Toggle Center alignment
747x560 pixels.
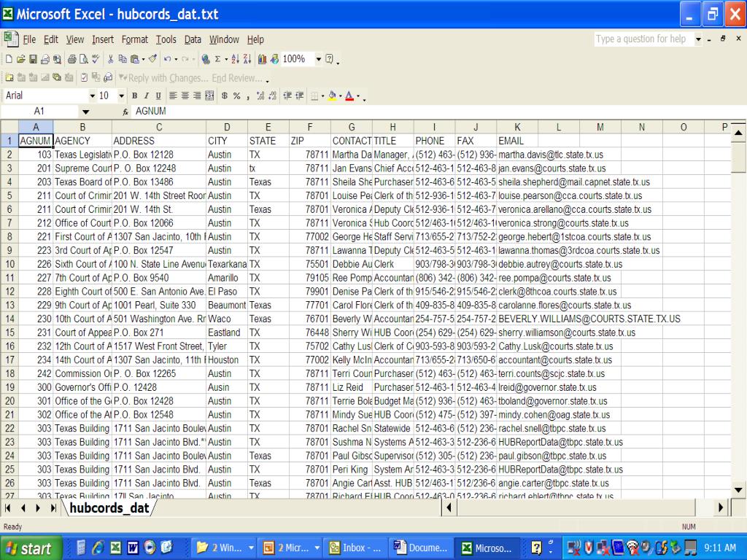coord(185,96)
